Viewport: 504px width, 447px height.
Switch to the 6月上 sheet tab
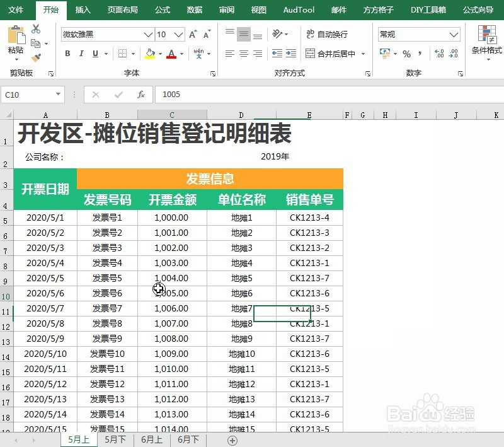pos(151,440)
